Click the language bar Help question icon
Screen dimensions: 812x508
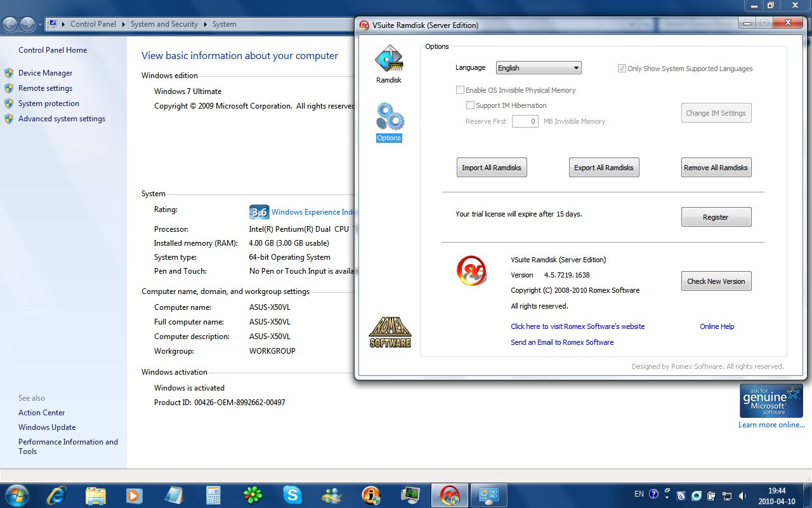(x=653, y=494)
